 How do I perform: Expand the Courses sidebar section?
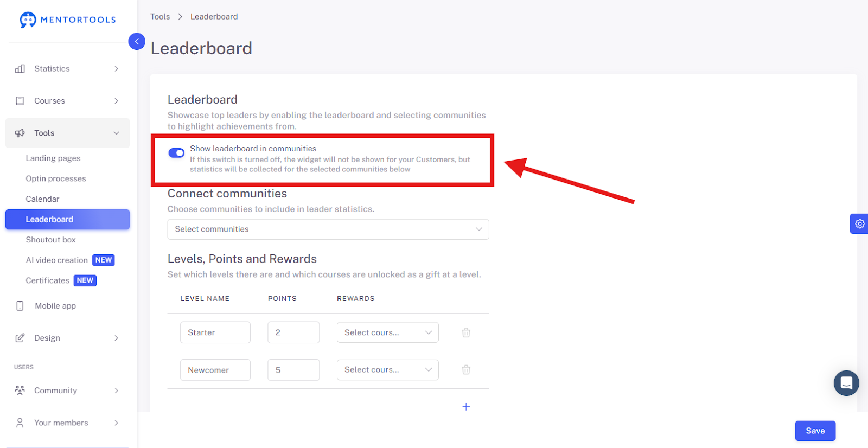point(68,101)
